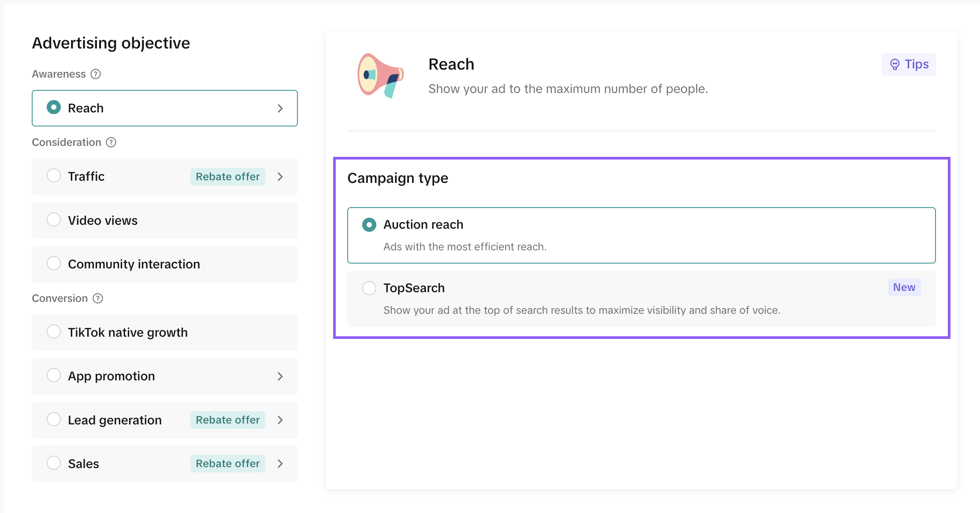Select the TopSearch campaign type radio

369,288
